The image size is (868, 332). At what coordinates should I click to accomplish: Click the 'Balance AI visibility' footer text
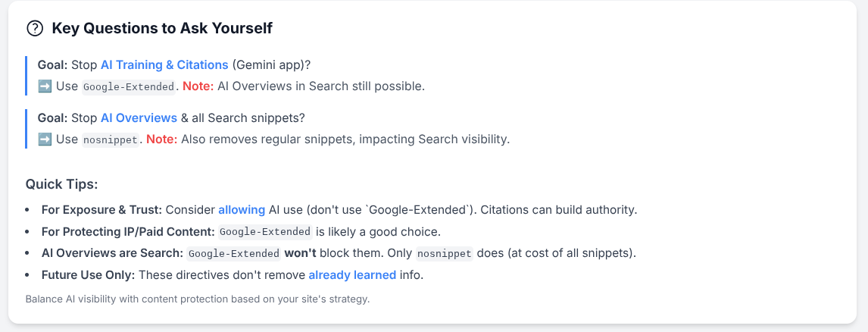(x=198, y=299)
